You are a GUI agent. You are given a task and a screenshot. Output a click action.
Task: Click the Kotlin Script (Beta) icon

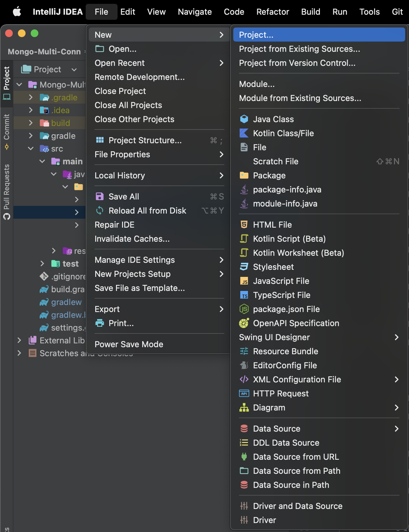point(244,239)
